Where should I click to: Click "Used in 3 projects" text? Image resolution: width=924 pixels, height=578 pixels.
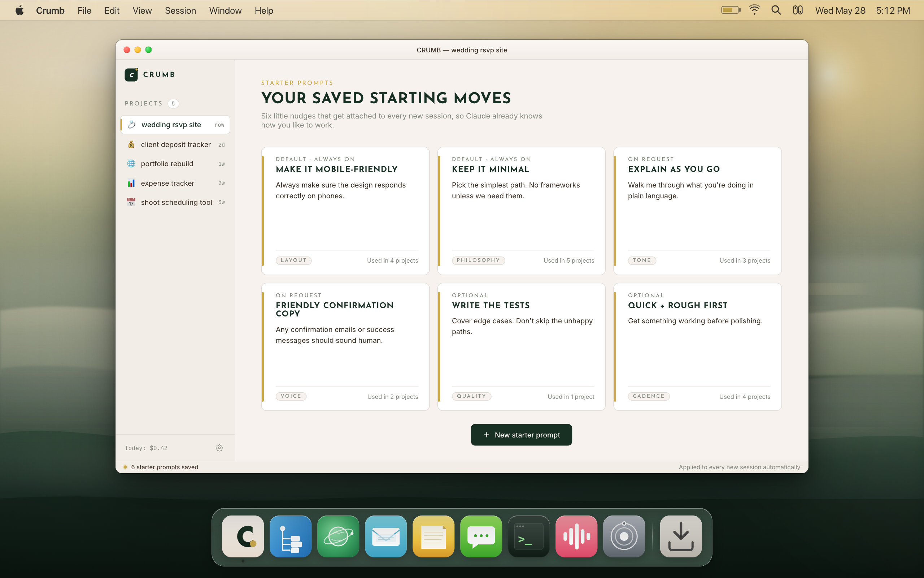coord(745,260)
